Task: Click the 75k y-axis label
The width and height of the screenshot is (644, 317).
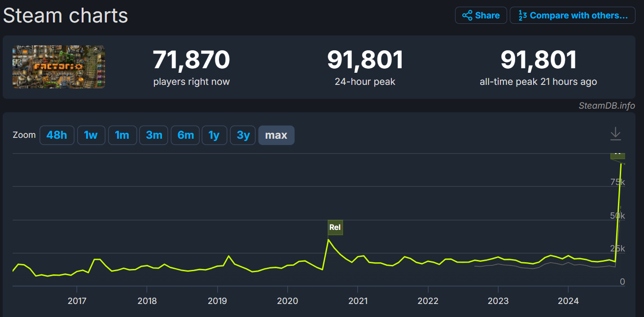Action: point(618,182)
